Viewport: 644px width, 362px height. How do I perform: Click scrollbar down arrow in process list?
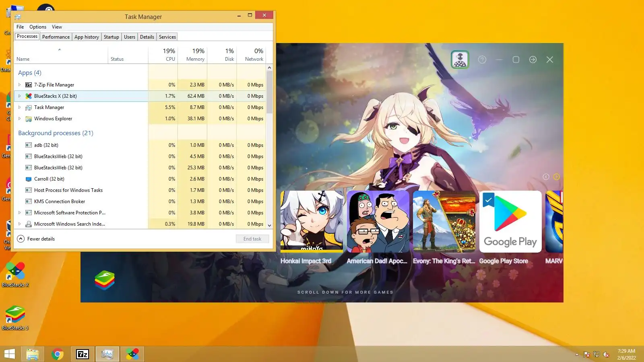tap(270, 226)
